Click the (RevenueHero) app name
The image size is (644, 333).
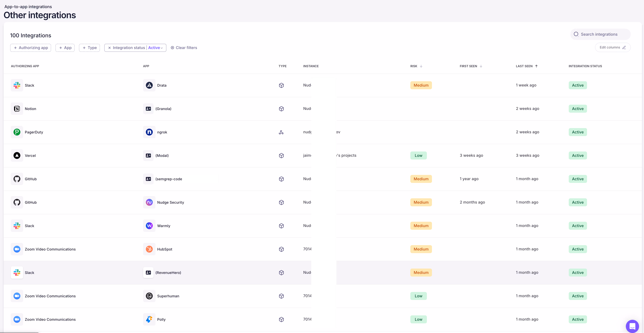168,273
